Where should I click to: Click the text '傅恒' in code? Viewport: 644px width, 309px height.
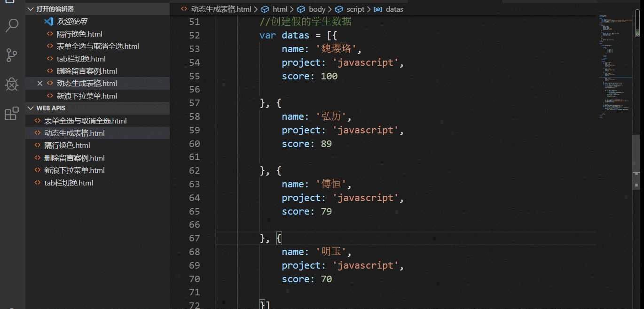coord(331,184)
